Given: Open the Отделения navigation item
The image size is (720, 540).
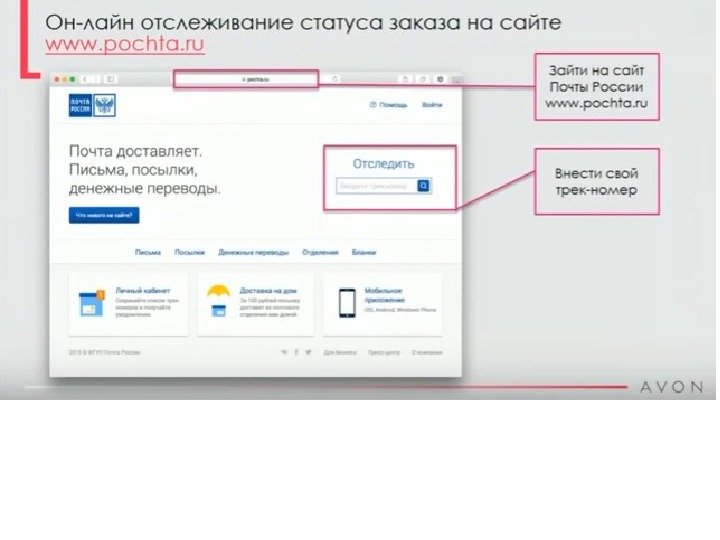Looking at the screenshot, I should 320,253.
